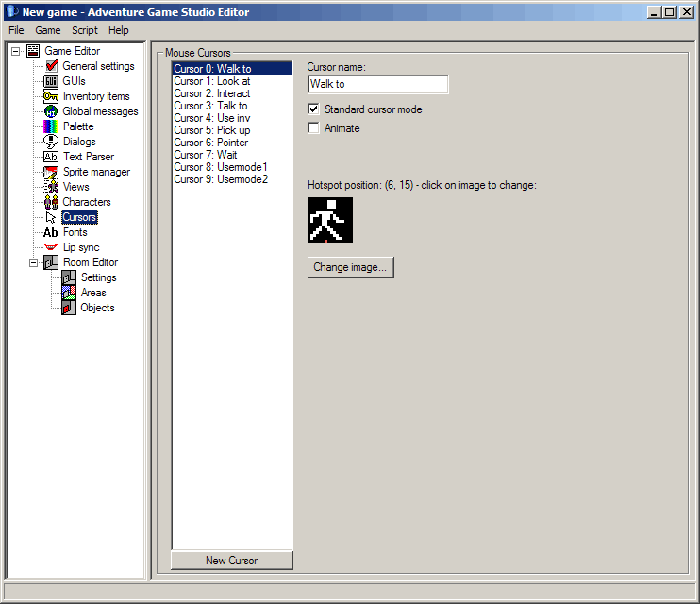Click the Inventory items key icon
The height and width of the screenshot is (604, 700).
click(50, 96)
